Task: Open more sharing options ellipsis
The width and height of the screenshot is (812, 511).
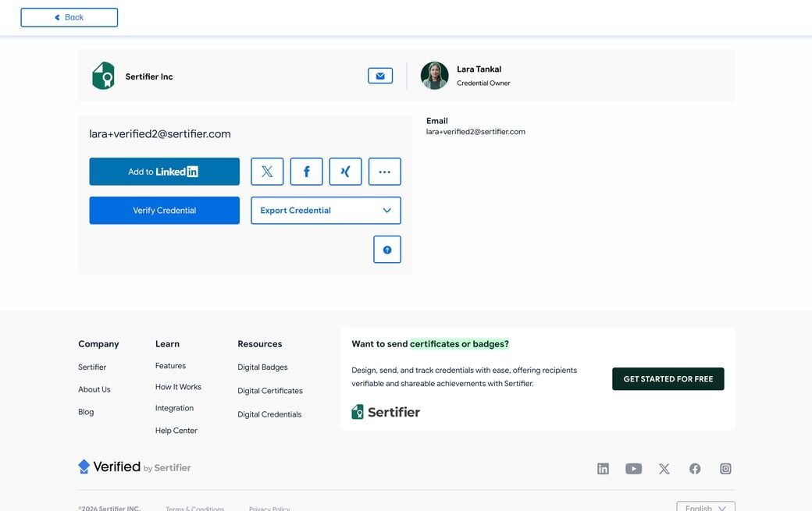Action: (x=385, y=172)
